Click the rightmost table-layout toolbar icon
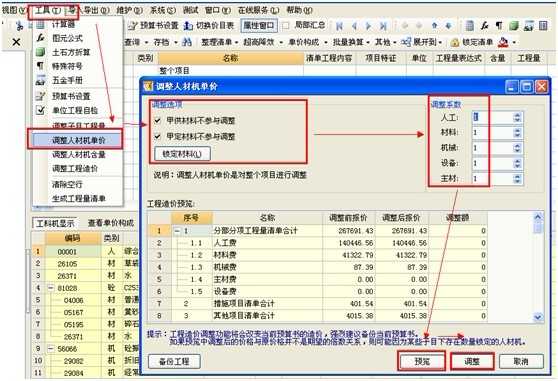 543,26
